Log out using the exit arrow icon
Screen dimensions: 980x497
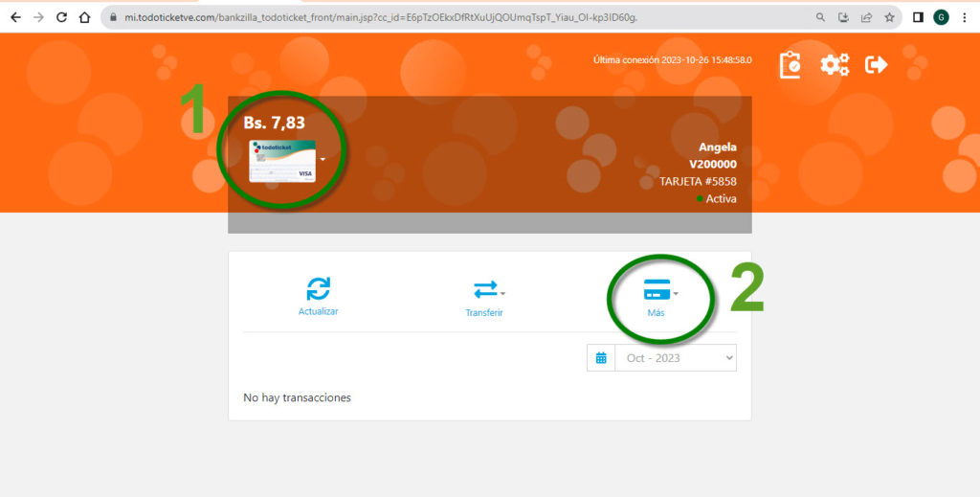pos(876,65)
